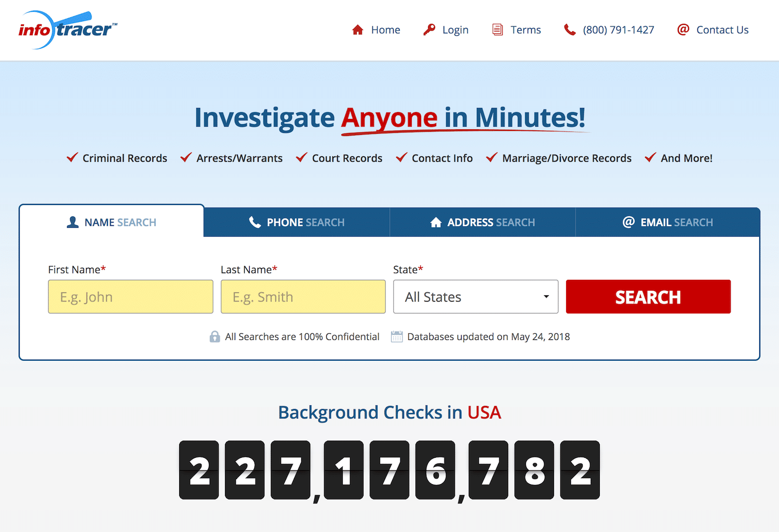Click the key icon next to Login
The height and width of the screenshot is (532, 779).
pos(429,30)
